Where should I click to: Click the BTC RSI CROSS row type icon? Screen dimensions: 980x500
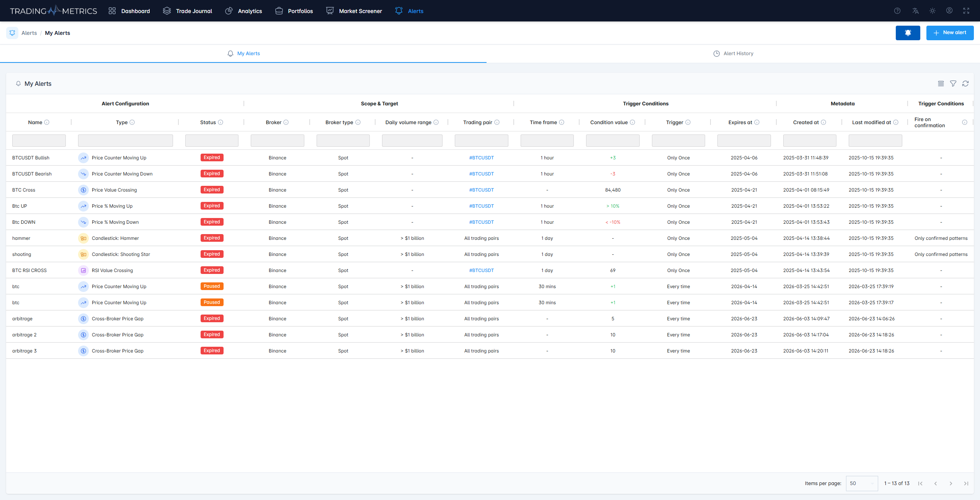click(83, 270)
